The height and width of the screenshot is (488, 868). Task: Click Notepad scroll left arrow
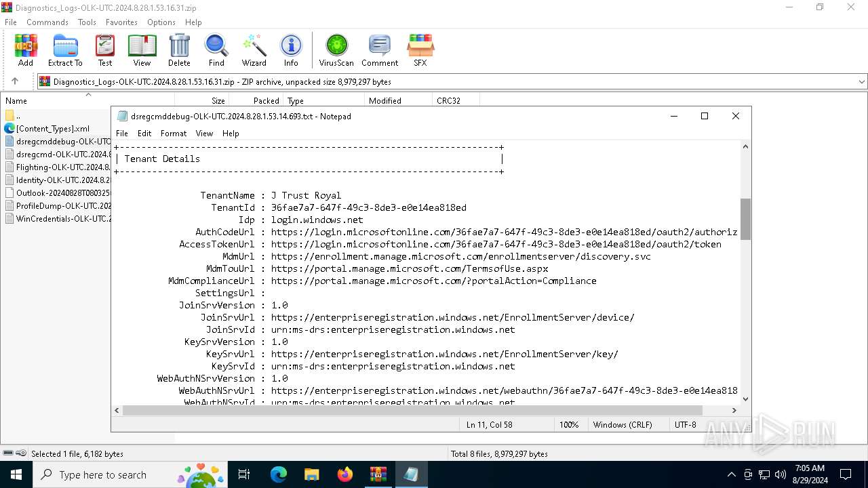coord(117,410)
